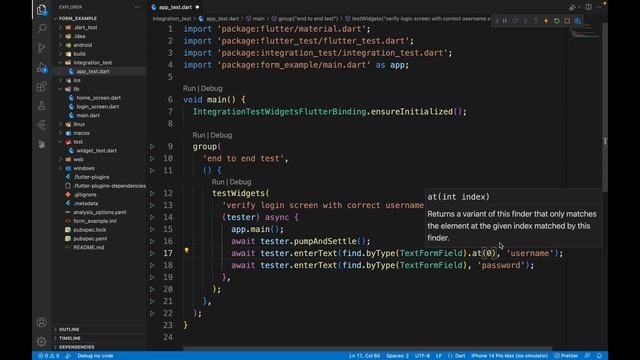Open editor More Actions ellipsis

(x=598, y=7)
